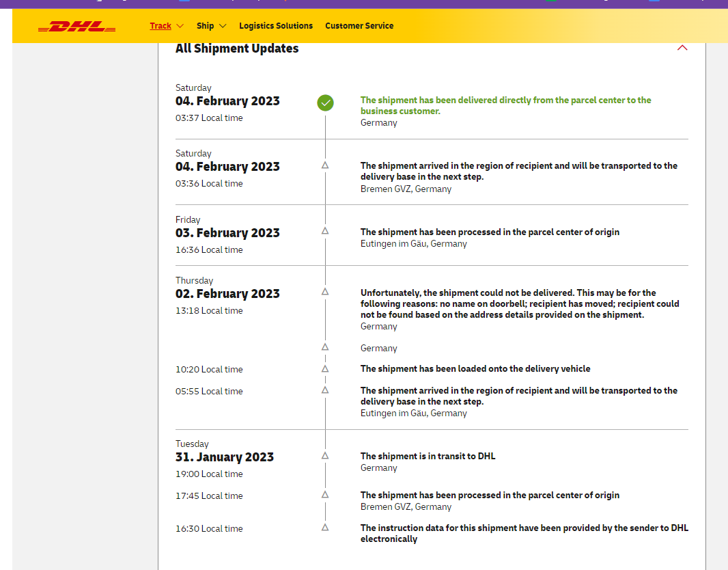The image size is (728, 570).
Task: Click the triangle marker for the 10:20 vehicle loading
Action: click(325, 369)
